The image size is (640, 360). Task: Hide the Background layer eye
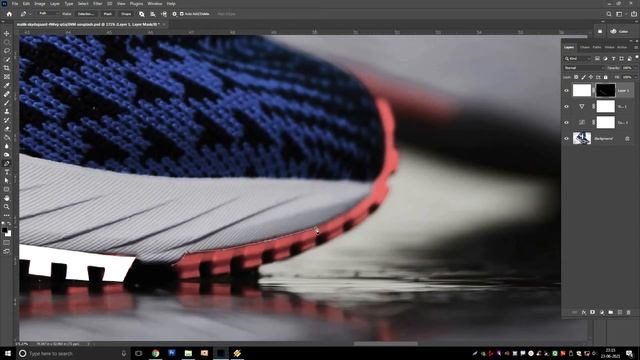point(567,138)
